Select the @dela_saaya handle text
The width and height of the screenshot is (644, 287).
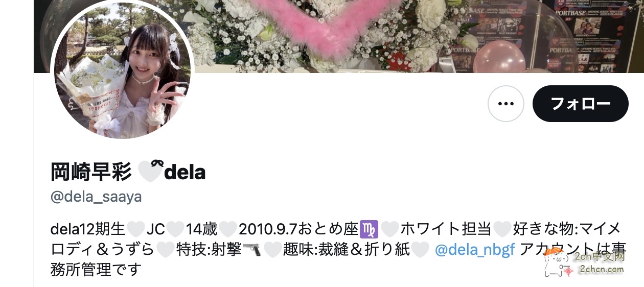(96, 196)
